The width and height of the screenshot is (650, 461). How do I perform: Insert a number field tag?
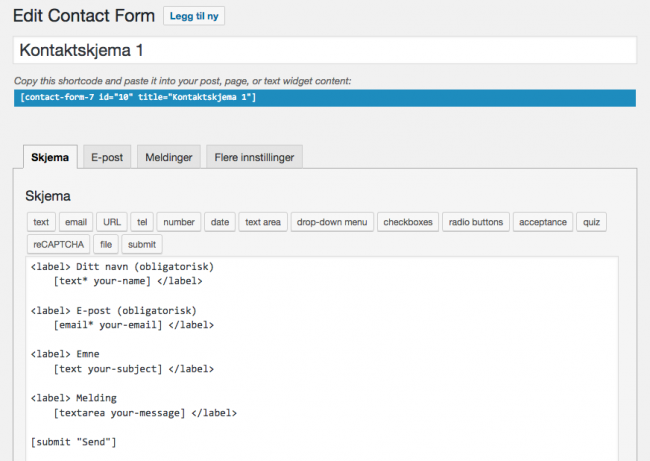(179, 222)
